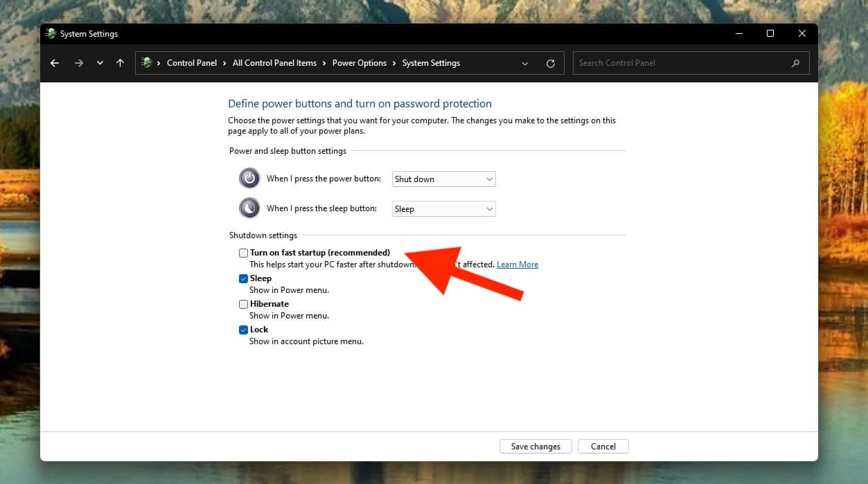This screenshot has width=868, height=484.
Task: Disable the Sleep shutdown setting
Action: click(243, 278)
